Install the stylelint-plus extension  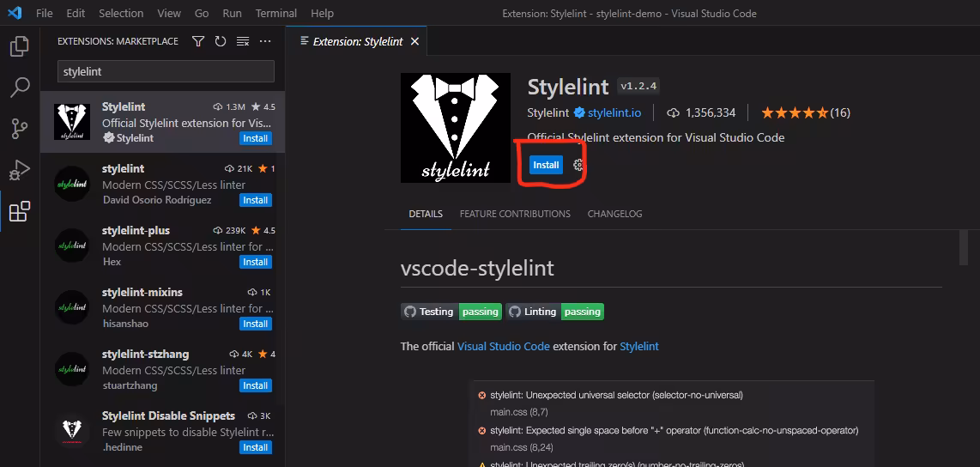(255, 262)
